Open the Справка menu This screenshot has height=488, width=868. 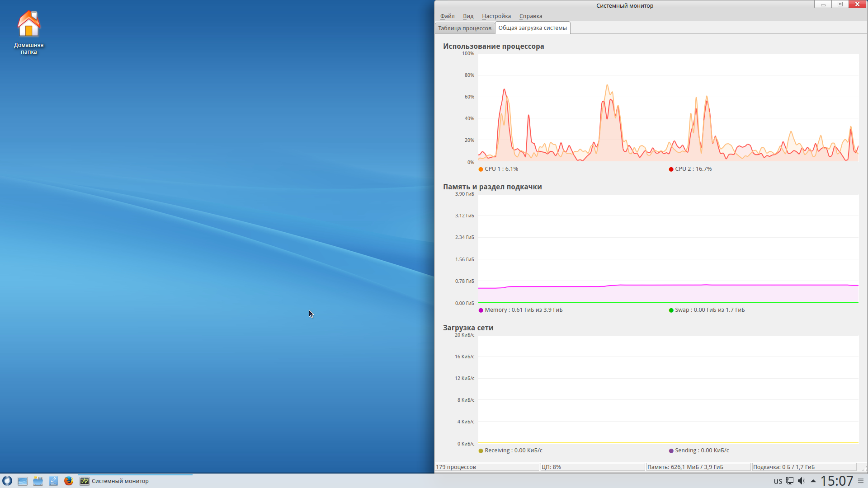530,16
